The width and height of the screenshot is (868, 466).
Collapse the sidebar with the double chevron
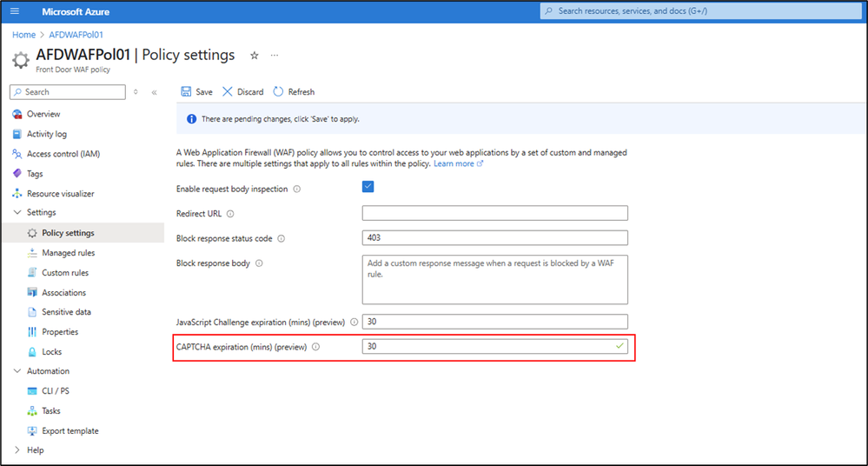click(154, 92)
